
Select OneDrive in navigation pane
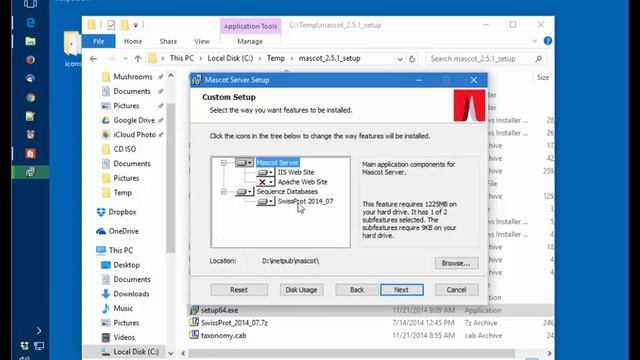click(123, 231)
